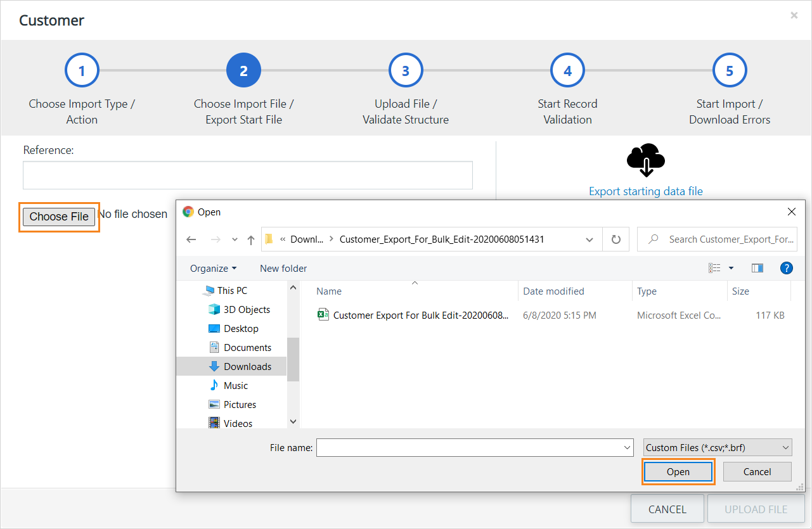Viewport: 812px width, 529px height.
Task: Refresh the folder listing in the Open dialog
Action: pyautogui.click(x=615, y=239)
